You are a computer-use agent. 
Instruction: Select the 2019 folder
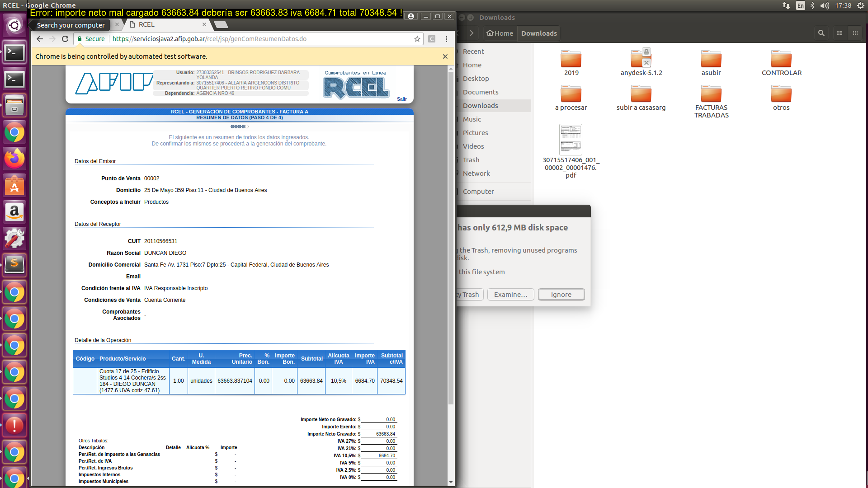click(571, 63)
